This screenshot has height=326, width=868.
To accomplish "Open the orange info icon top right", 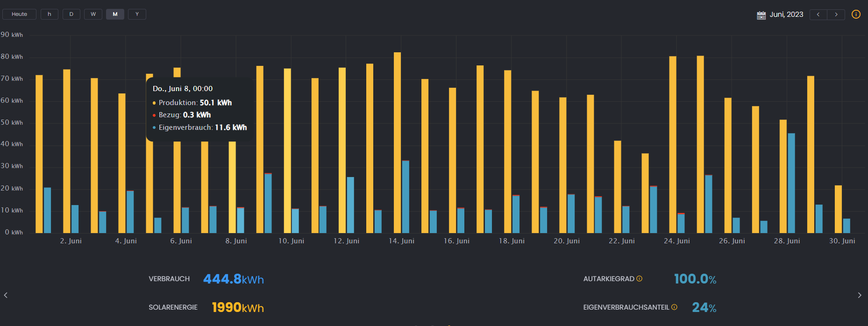I will [x=856, y=14].
